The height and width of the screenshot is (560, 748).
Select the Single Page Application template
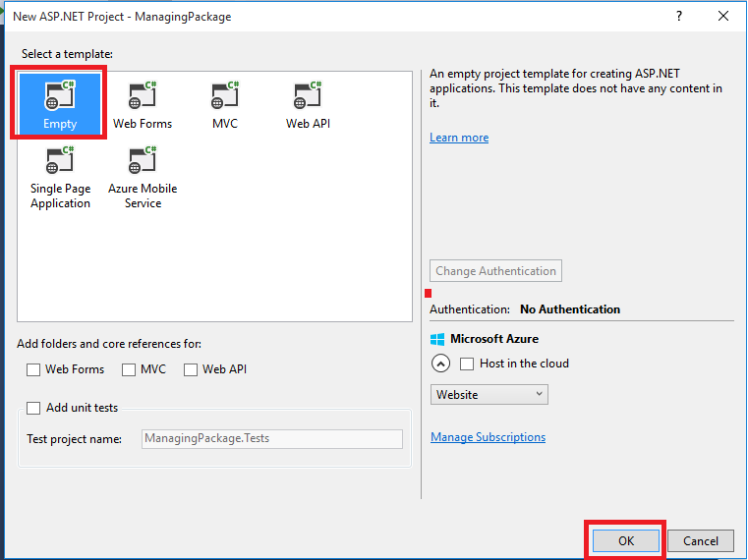point(60,178)
